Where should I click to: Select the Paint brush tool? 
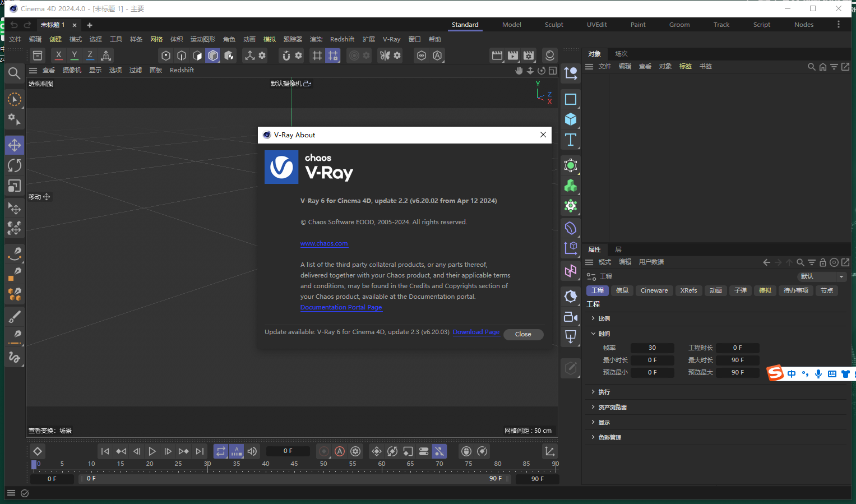pyautogui.click(x=15, y=317)
